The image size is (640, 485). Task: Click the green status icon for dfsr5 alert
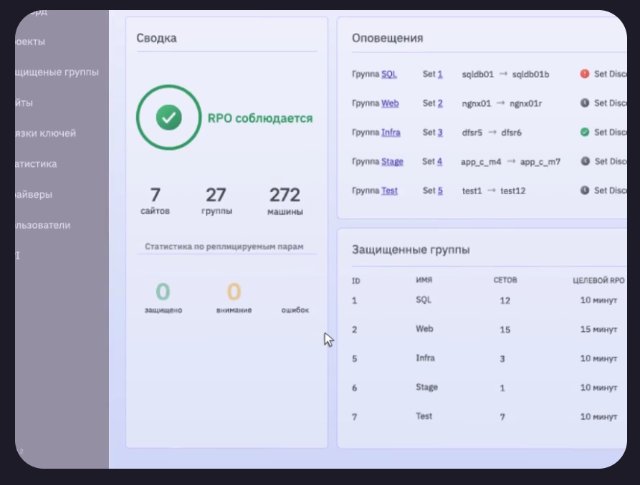(x=584, y=132)
